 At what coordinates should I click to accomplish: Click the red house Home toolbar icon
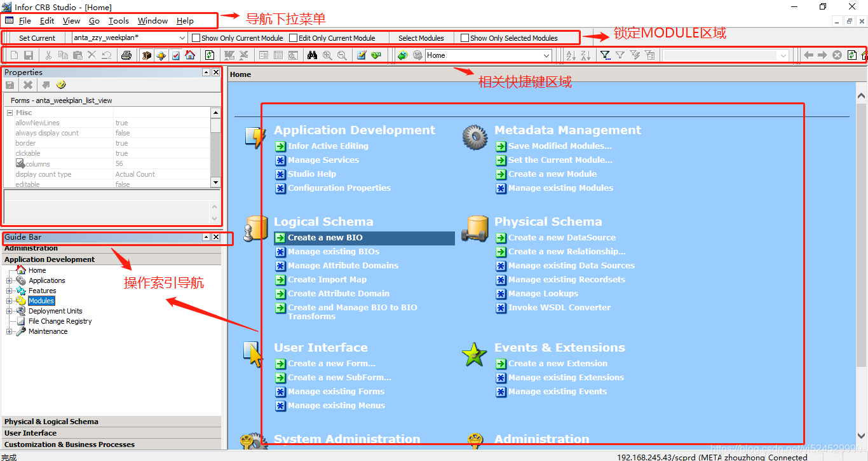(190, 55)
